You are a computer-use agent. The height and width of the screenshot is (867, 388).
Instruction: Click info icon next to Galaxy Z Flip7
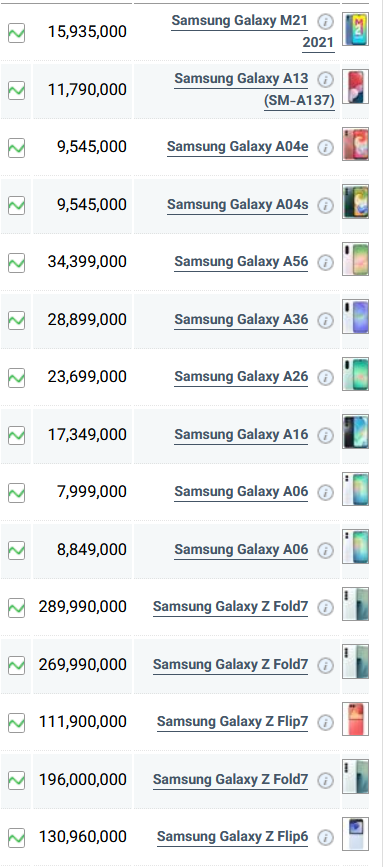point(326,723)
